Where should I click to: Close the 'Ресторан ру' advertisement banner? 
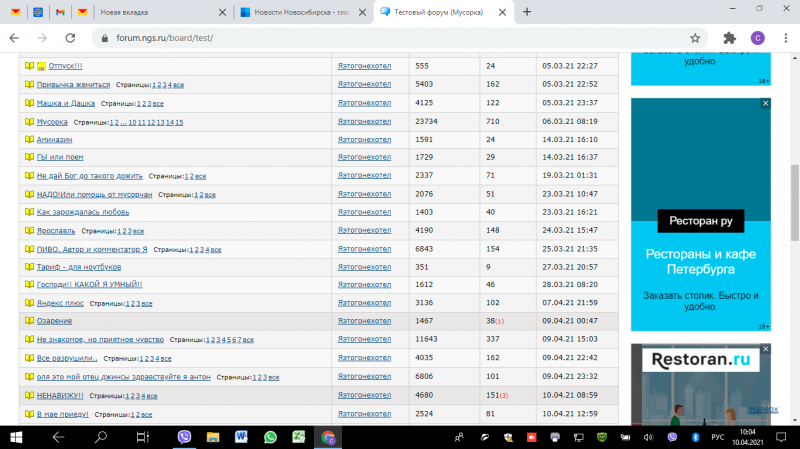pos(765,103)
